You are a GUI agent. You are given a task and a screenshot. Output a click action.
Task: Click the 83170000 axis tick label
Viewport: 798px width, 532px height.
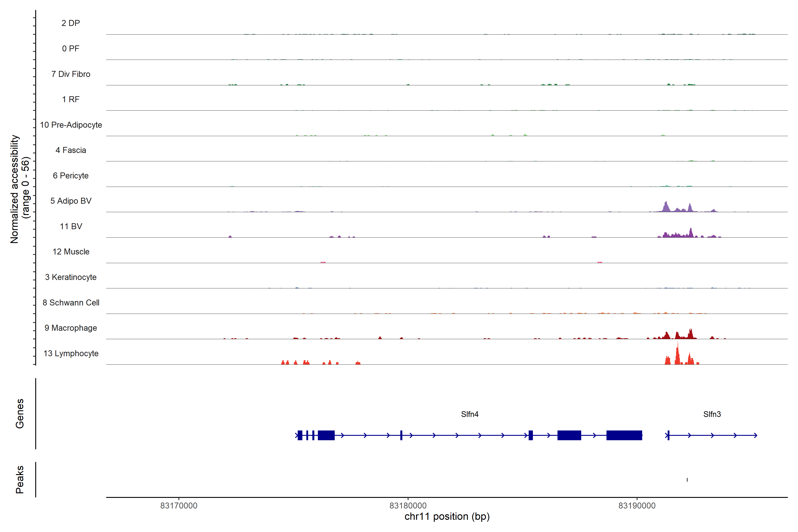(x=179, y=506)
